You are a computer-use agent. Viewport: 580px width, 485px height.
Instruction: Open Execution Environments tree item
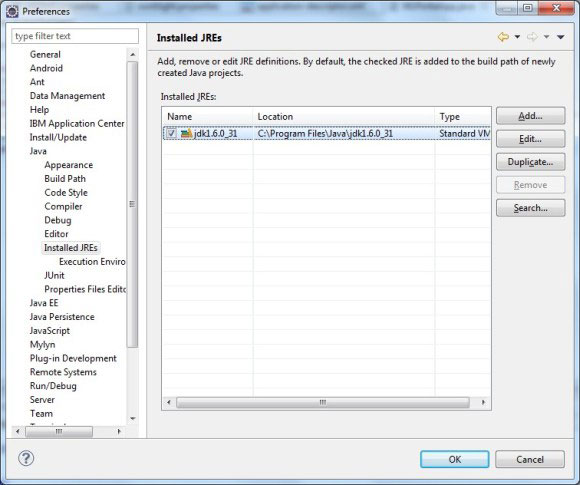(x=92, y=262)
